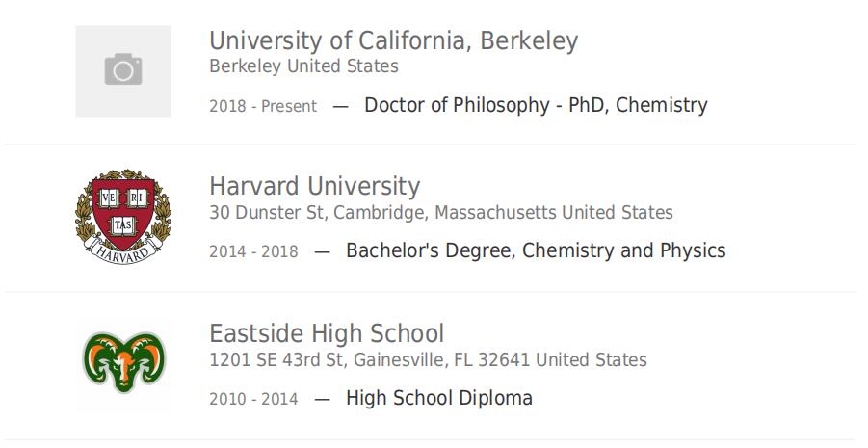Click the 1201 SE 43rd St Gainesville address
The width and height of the screenshot is (868, 448).
(x=428, y=360)
